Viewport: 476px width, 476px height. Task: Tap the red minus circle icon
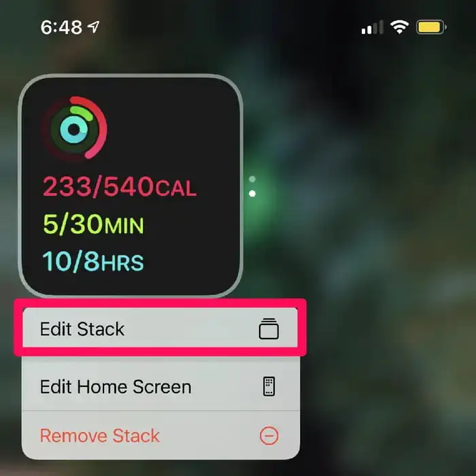click(x=269, y=436)
